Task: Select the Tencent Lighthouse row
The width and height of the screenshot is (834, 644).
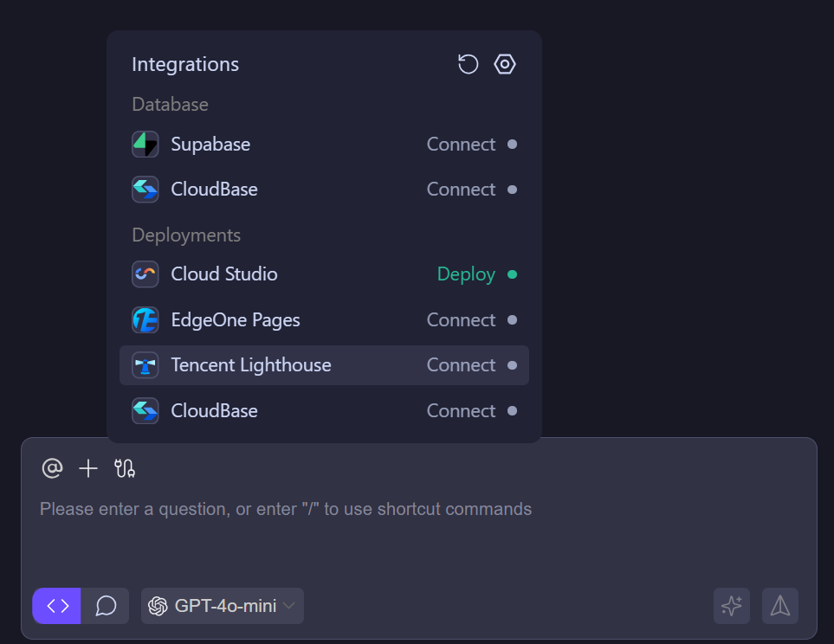Action: tap(324, 365)
